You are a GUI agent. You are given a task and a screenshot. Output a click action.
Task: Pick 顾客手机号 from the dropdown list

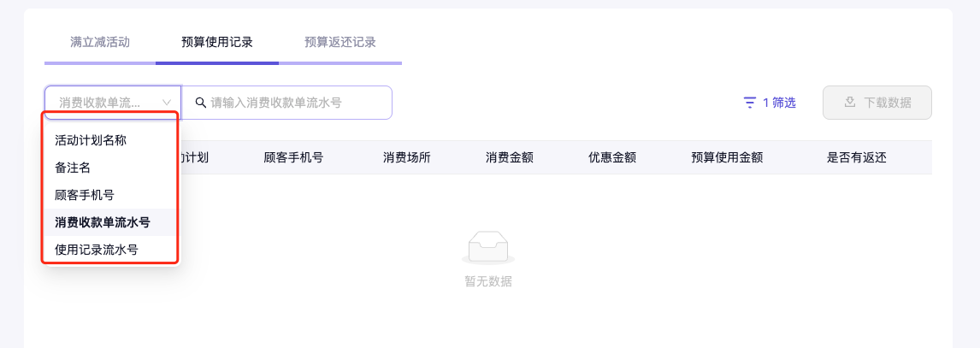(85, 195)
